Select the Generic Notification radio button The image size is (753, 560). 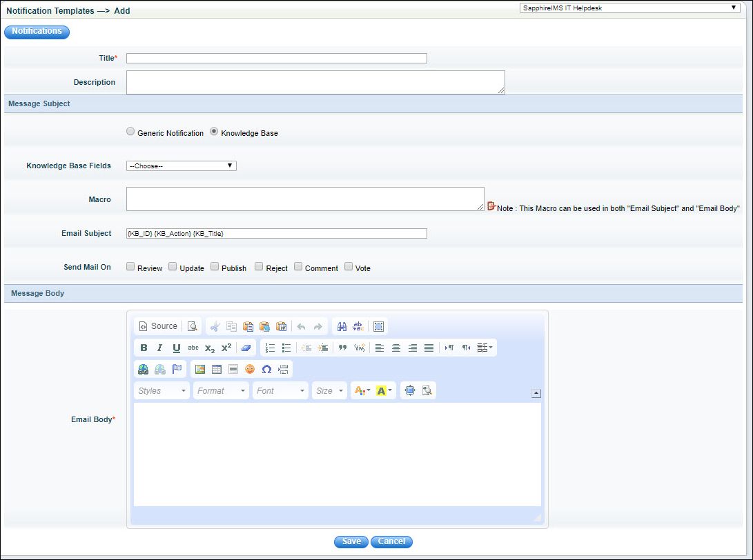(130, 131)
